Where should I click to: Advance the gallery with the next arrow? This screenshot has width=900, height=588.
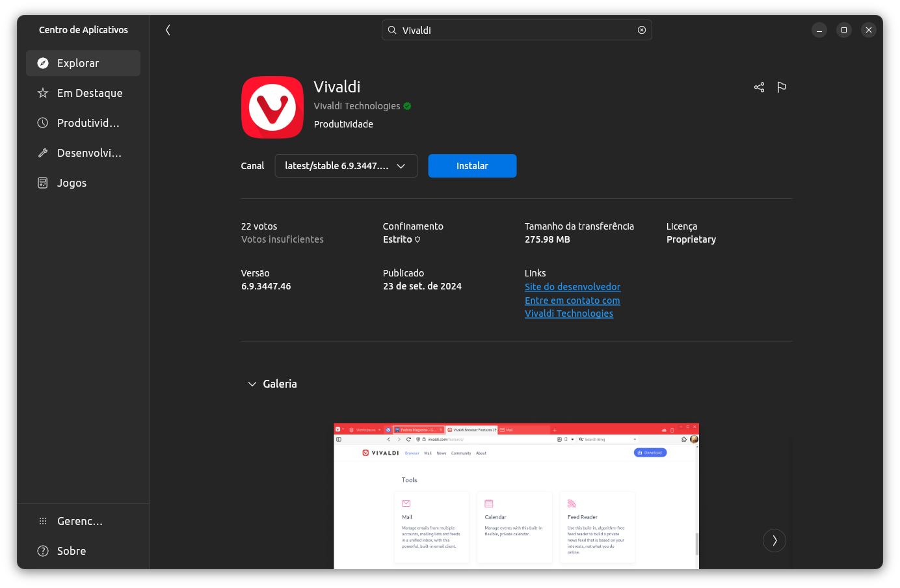click(x=774, y=541)
